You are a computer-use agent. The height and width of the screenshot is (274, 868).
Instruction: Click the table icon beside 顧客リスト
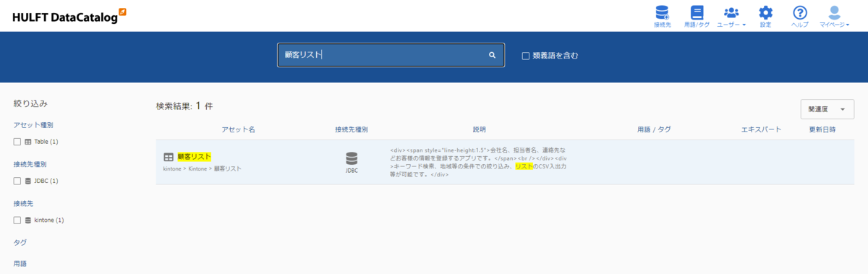click(x=169, y=157)
